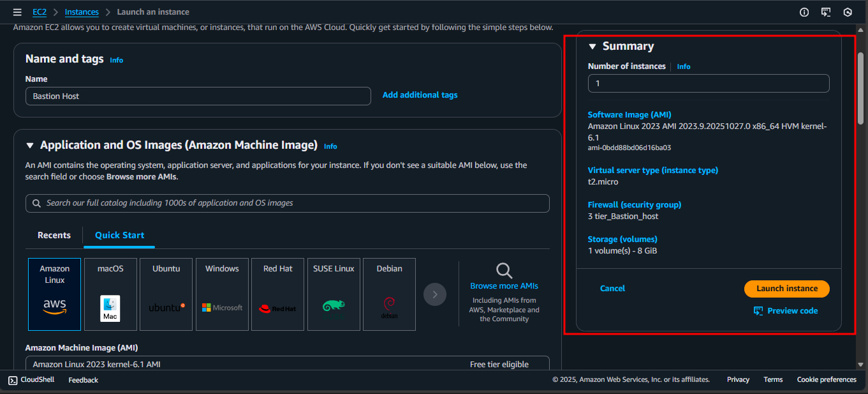Screen dimensions: 868x394
Task: Go to Instances breadcrumb link
Action: click(82, 12)
